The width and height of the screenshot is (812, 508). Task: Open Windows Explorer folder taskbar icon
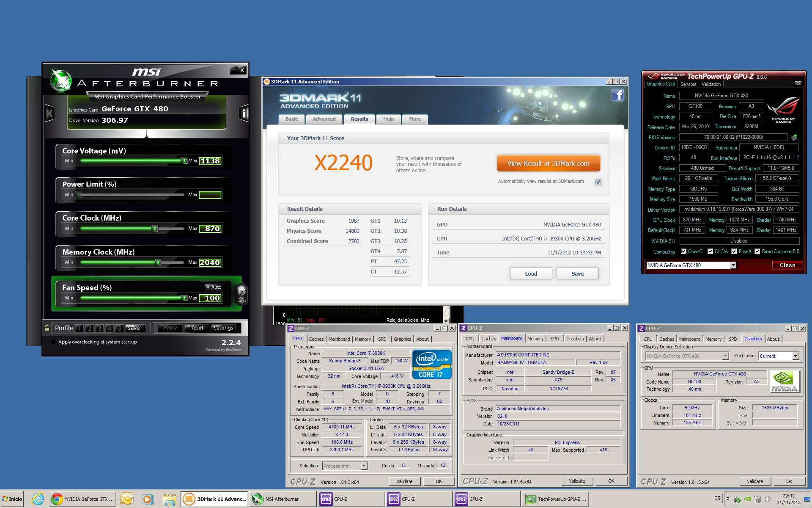tap(170, 499)
